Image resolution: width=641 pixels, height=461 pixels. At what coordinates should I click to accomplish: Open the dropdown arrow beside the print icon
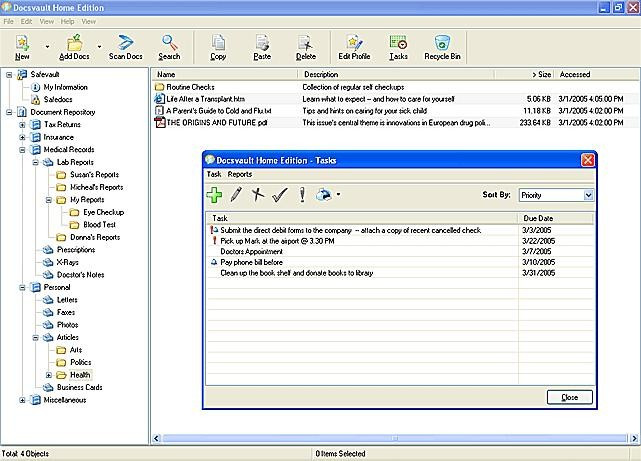click(338, 195)
